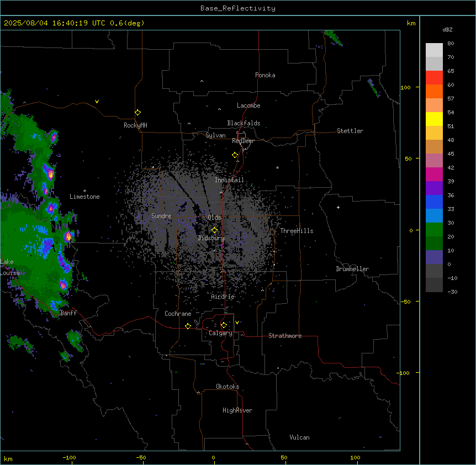Select the Airdrie label
476x465 pixels.
(223, 297)
